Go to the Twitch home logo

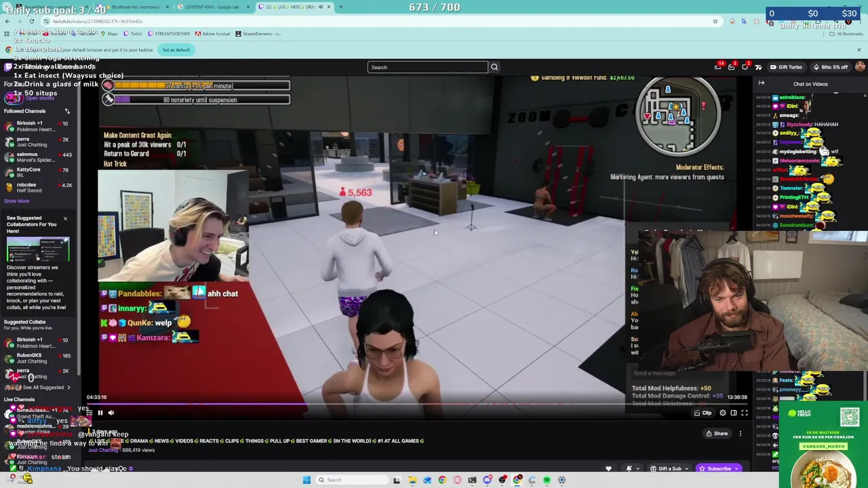click(8, 67)
